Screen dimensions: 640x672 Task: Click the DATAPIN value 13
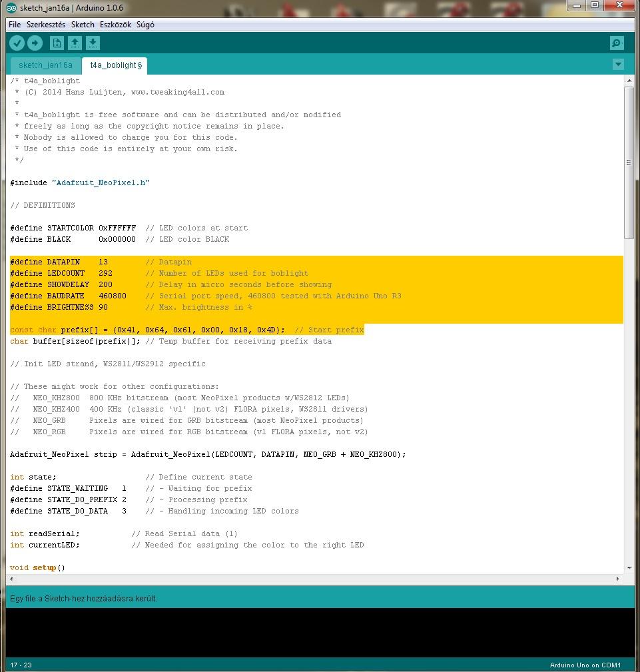[103, 262]
